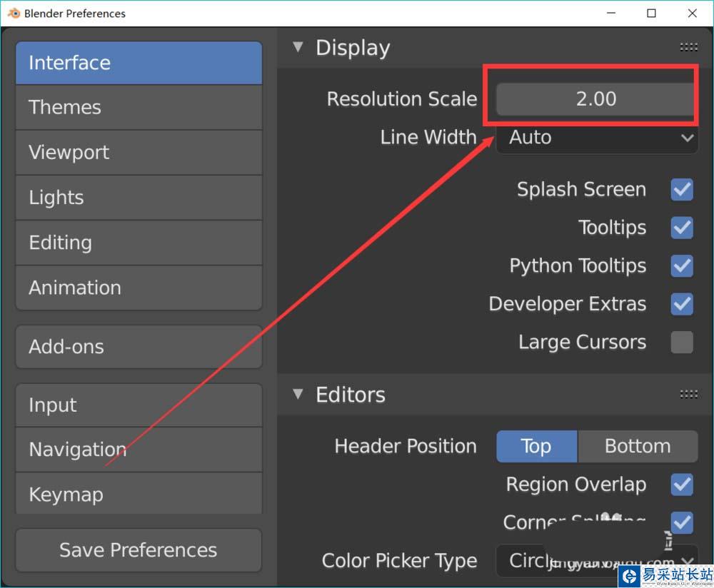Maximize the Blender Preferences window

pyautogui.click(x=652, y=13)
